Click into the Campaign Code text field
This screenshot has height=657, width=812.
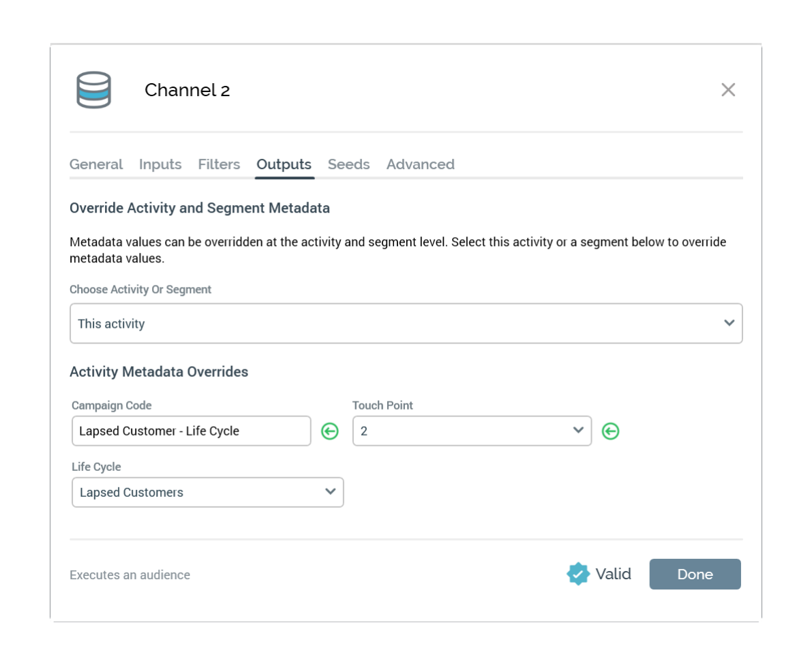tap(191, 431)
